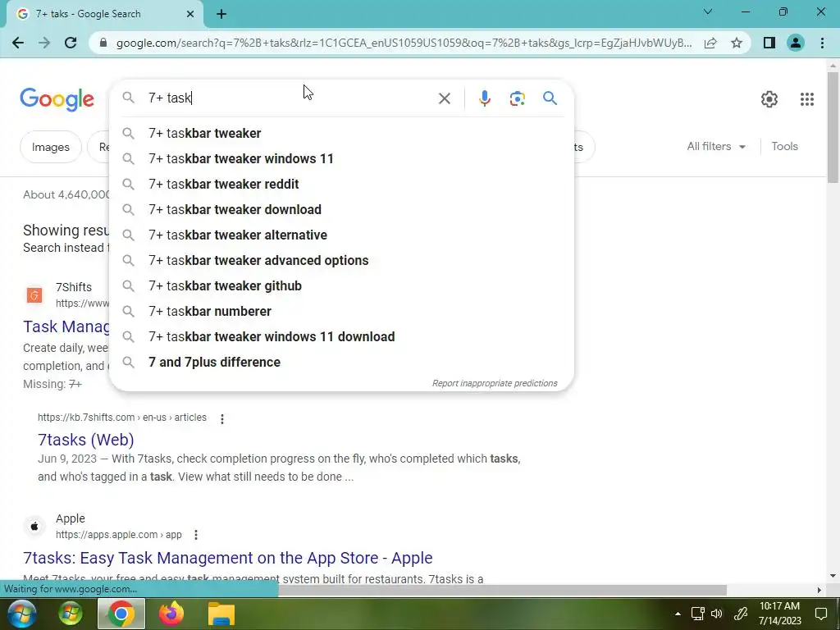Click the vertical page scrollbar thumb
The image size is (840, 630).
pos(833,127)
